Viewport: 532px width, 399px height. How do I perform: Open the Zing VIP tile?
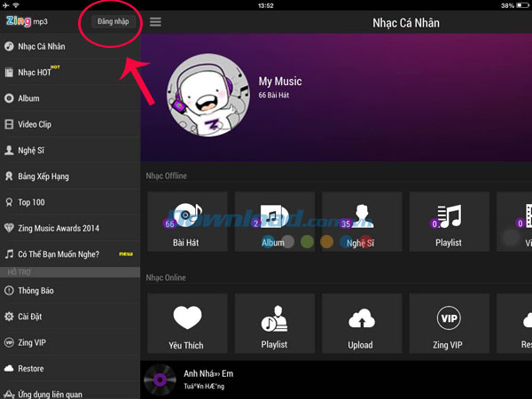(x=450, y=324)
